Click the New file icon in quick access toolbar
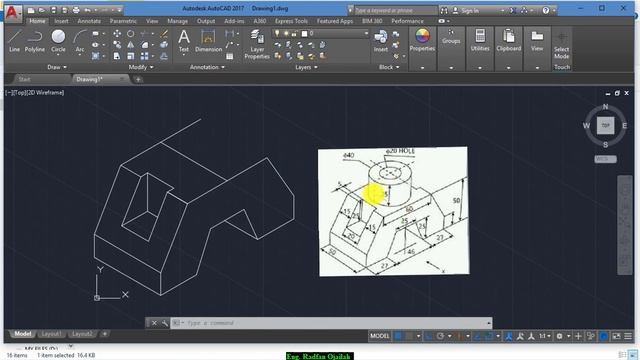The image size is (640, 360). tap(31, 10)
